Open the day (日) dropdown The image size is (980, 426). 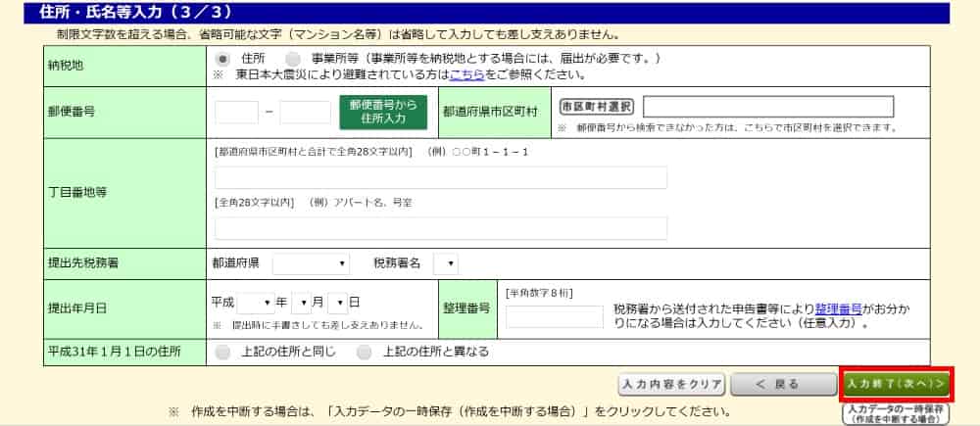tap(337, 303)
